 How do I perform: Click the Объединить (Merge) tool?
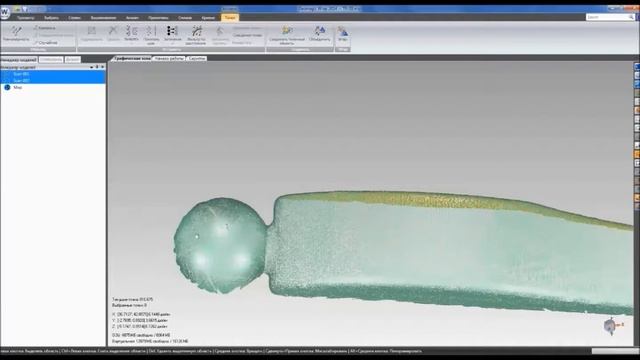click(x=320, y=33)
